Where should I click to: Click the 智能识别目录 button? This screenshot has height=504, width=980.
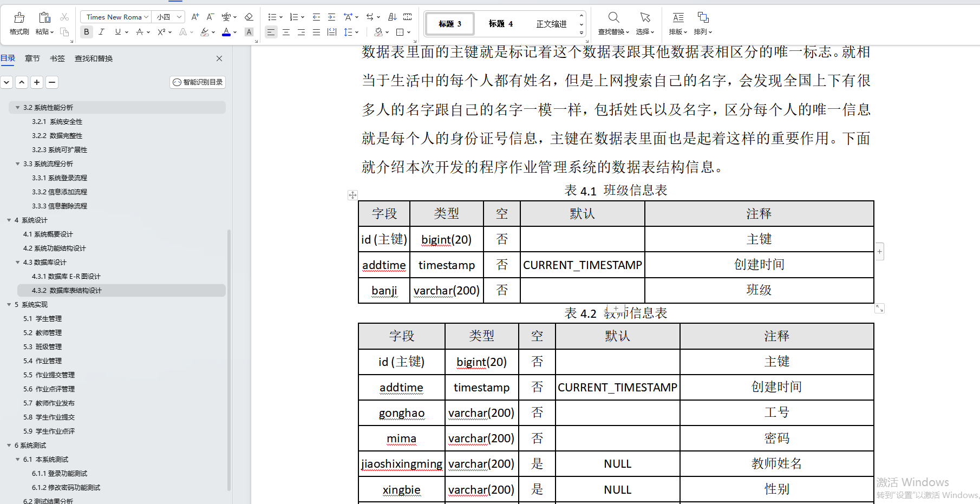[197, 82]
